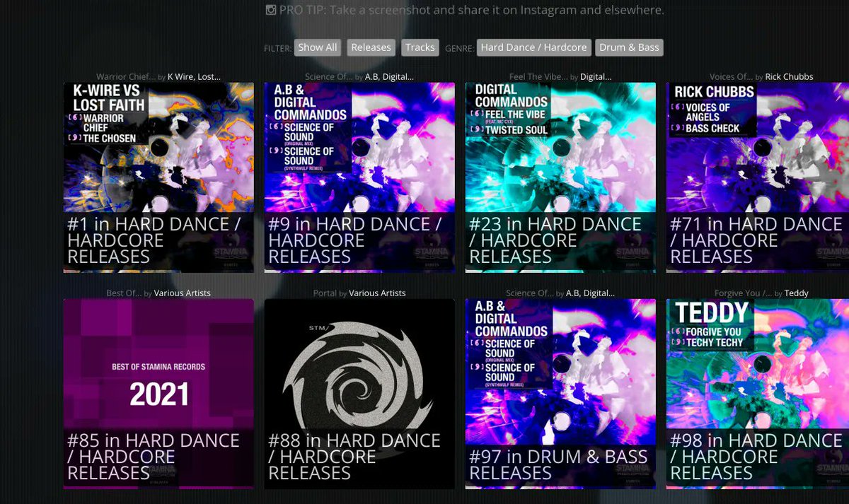The image size is (849, 504).
Task: Click the 'Teddy' artist link
Action: tap(796, 293)
